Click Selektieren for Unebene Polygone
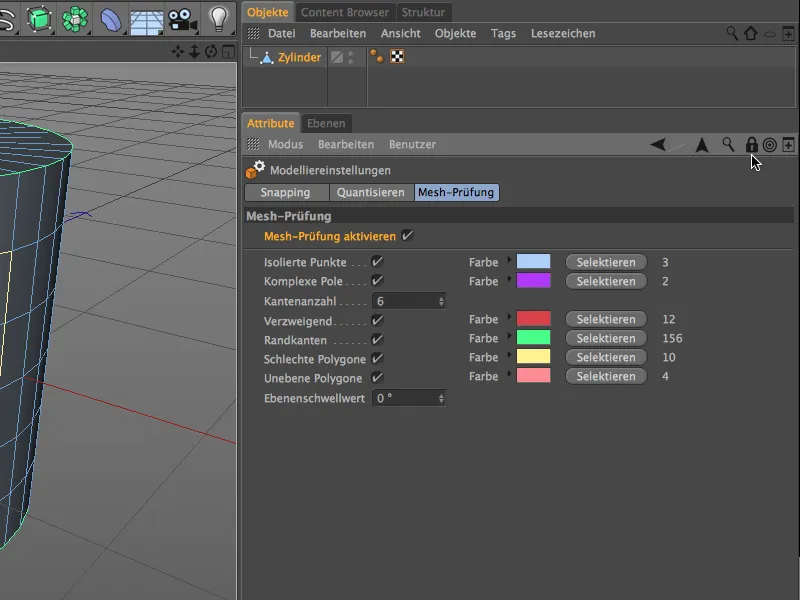Screen dimensions: 800x600 pyautogui.click(x=606, y=376)
